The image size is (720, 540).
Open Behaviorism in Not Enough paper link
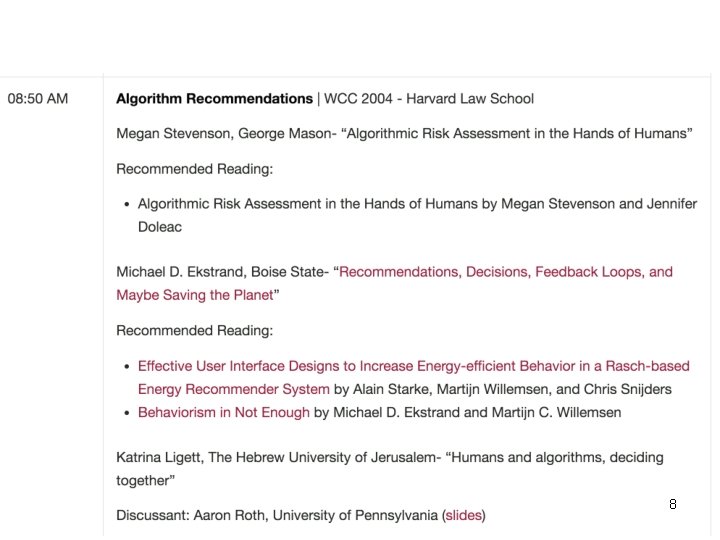(224, 412)
